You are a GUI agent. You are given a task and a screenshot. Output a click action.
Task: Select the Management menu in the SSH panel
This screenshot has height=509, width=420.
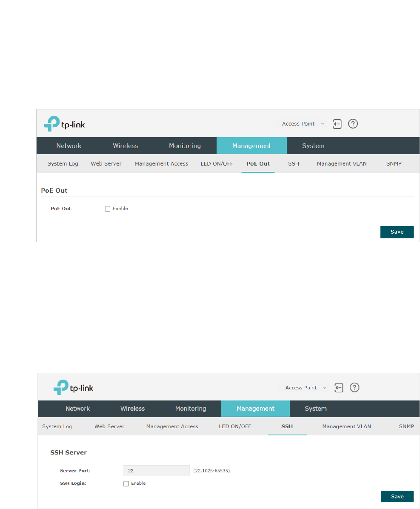click(255, 409)
